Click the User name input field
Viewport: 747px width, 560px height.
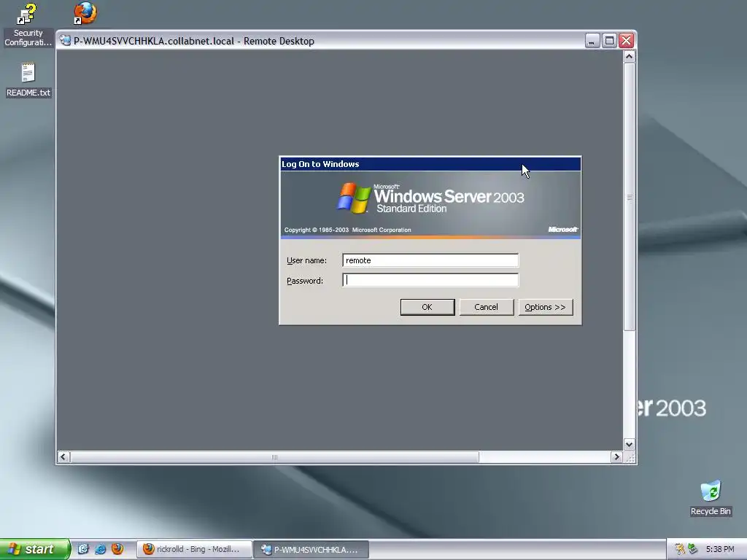[430, 260]
